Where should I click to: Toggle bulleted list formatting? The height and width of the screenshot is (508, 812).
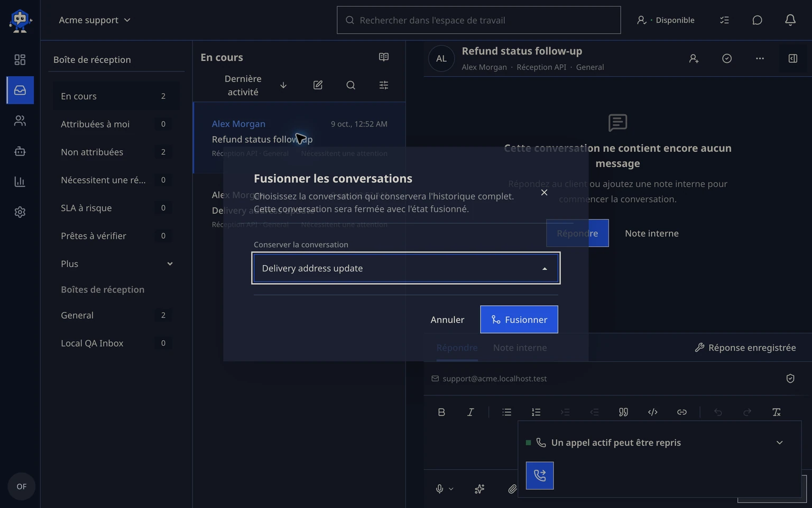pos(506,412)
